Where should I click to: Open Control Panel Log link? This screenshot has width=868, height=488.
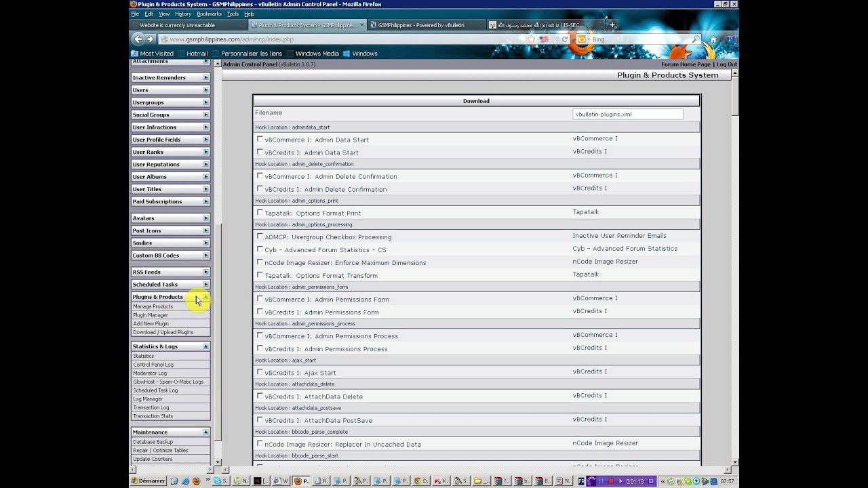[x=153, y=365]
